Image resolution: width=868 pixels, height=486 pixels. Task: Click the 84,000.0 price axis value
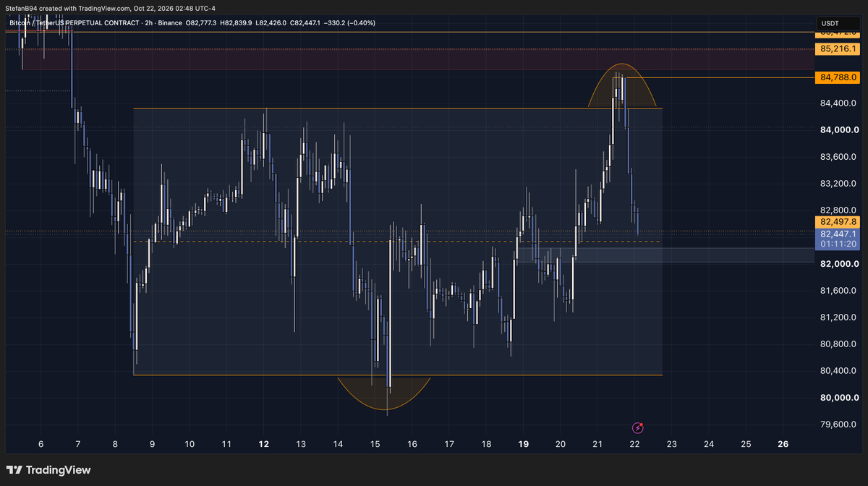click(839, 130)
